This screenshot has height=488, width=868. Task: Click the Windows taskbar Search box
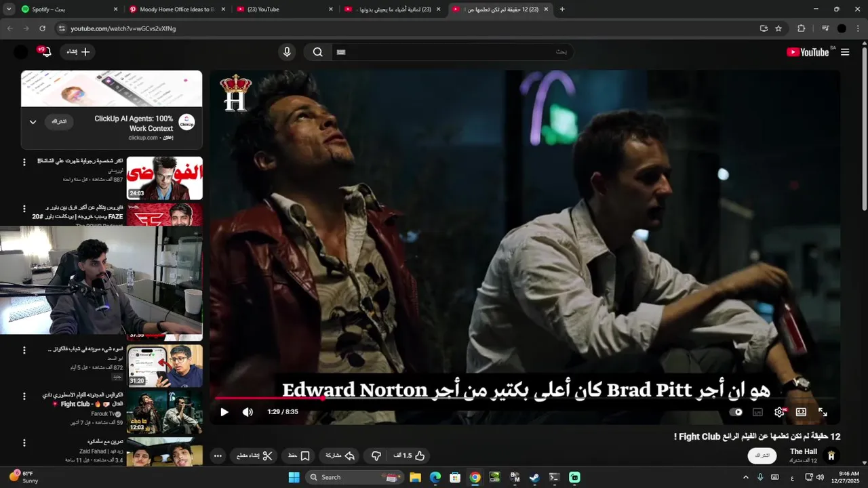pos(354,477)
